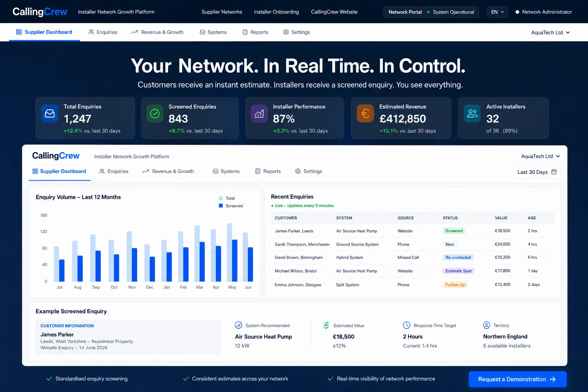
Task: Click the Total Enquiries envelope icon
Action: (50, 114)
